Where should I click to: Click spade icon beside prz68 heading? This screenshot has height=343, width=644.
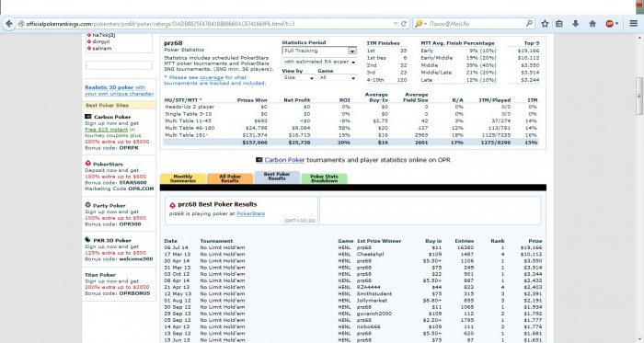[173, 205]
